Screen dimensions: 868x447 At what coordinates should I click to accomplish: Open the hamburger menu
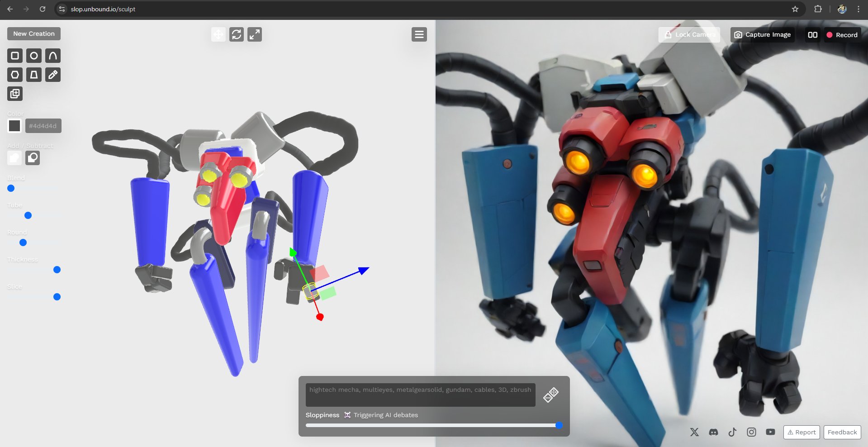point(419,34)
